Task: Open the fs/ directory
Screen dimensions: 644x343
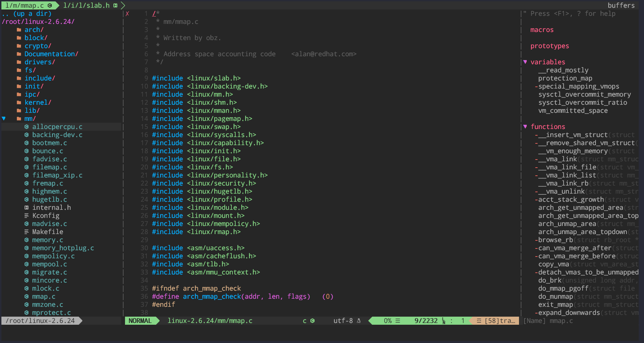Action: pyautogui.click(x=30, y=70)
